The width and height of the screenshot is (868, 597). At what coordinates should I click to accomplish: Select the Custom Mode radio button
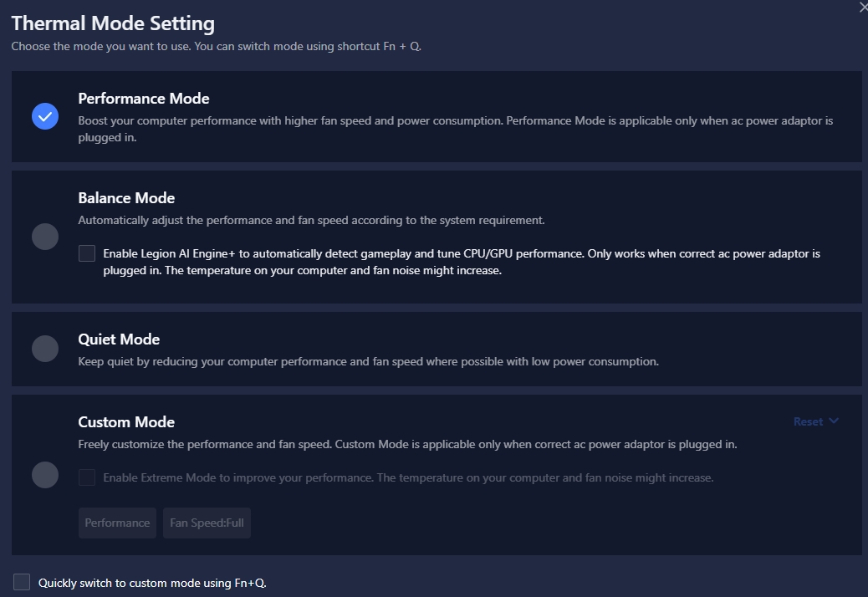[45, 475]
